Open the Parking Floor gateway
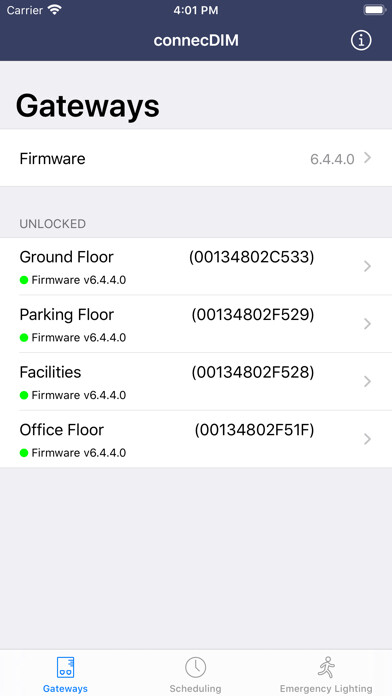 tap(196, 324)
